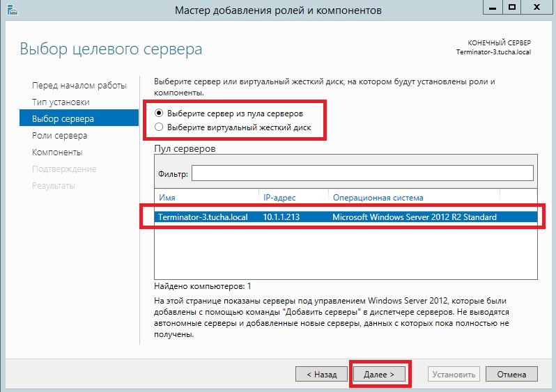Click the 'Пул серверов' label

185,148
